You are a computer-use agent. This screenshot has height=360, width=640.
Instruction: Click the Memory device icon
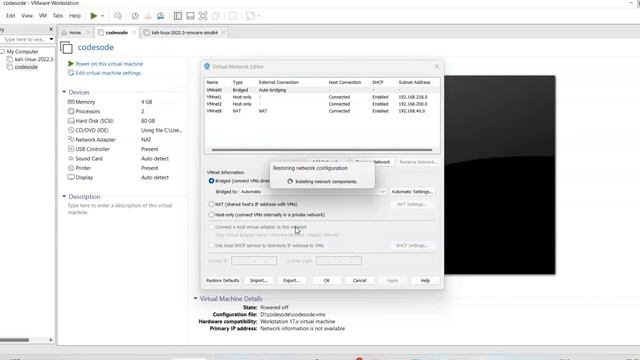click(71, 102)
